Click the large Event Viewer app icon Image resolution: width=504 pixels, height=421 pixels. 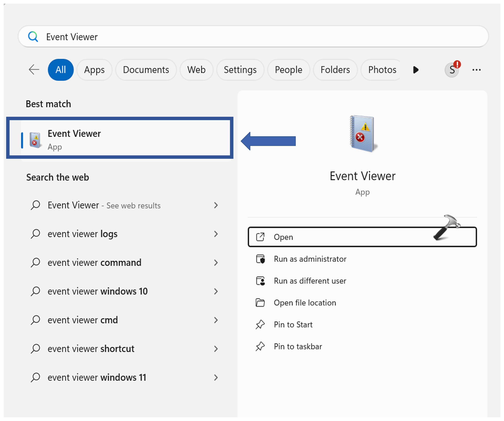click(x=363, y=134)
